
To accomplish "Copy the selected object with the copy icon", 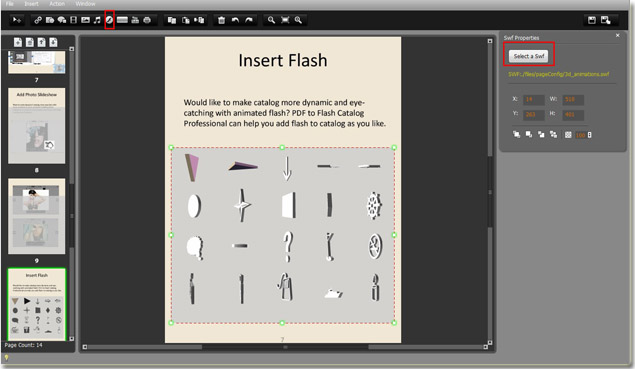I will 172,20.
